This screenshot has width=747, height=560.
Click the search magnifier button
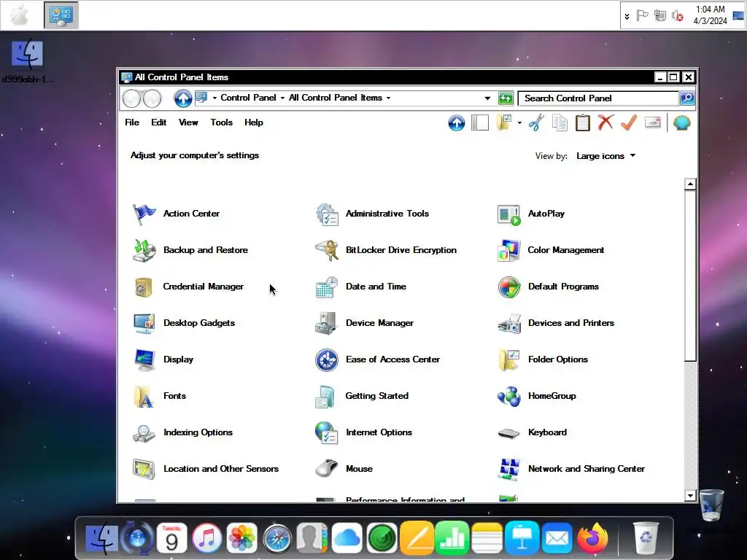687,98
